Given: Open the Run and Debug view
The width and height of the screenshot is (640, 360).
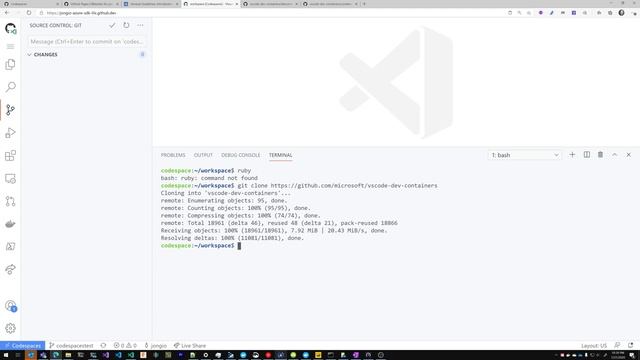Looking at the screenshot, I should click(x=10, y=133).
